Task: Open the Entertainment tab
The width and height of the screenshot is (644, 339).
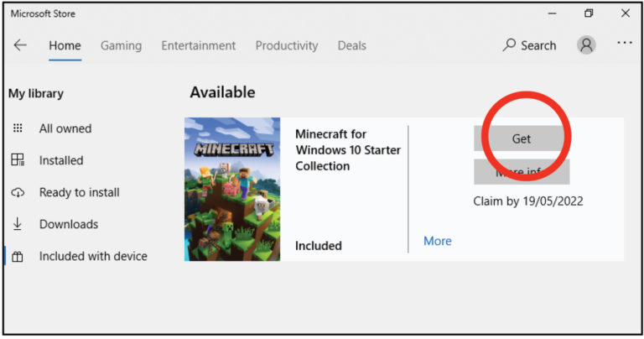Action: tap(198, 45)
